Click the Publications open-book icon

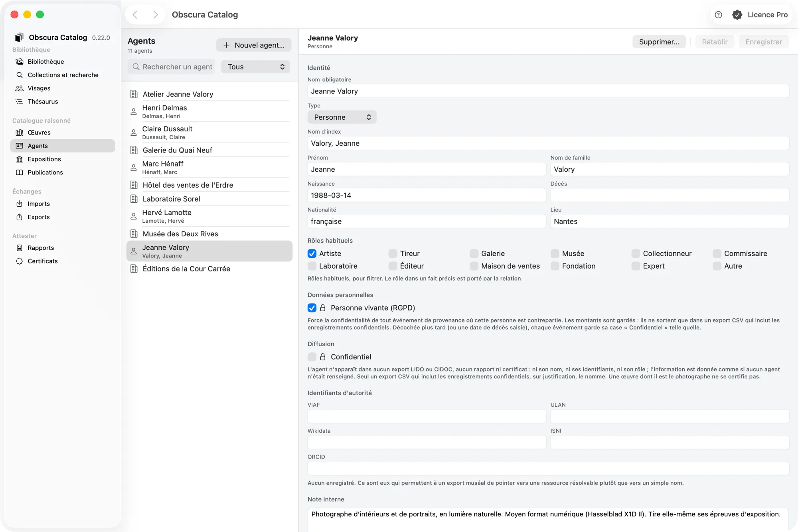coord(19,172)
